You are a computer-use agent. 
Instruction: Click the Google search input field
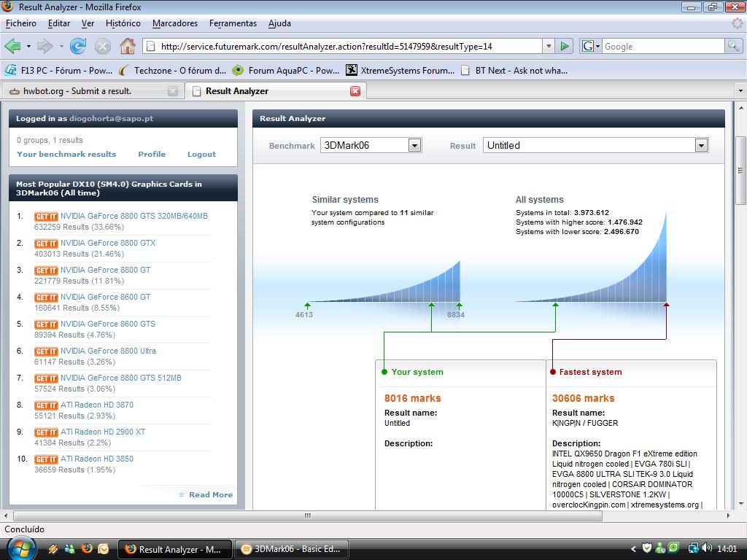pos(663,46)
